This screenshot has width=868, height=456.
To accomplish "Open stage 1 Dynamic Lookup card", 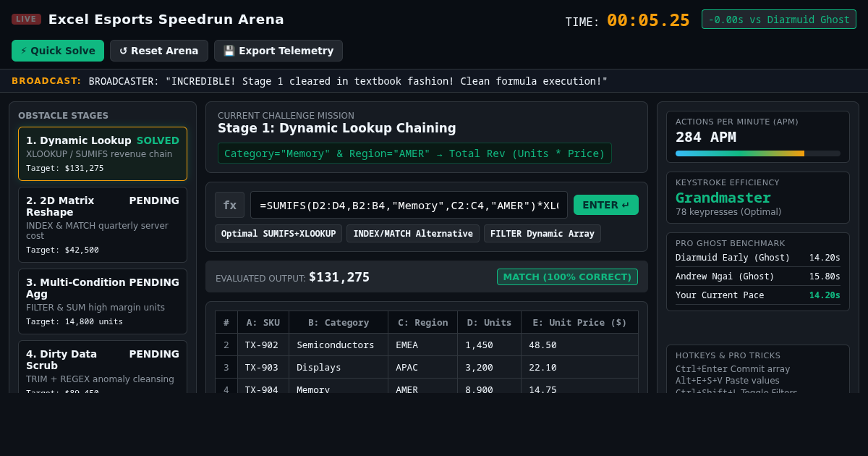I will click(103, 153).
